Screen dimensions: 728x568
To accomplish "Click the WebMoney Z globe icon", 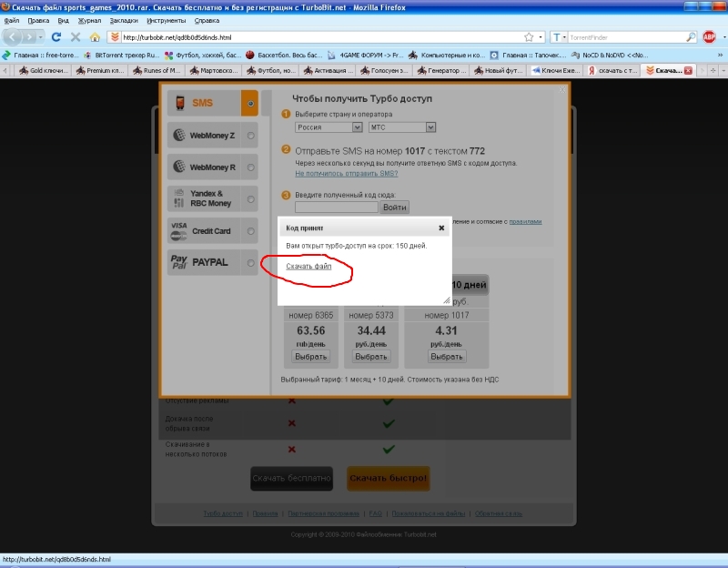I will tap(178, 135).
